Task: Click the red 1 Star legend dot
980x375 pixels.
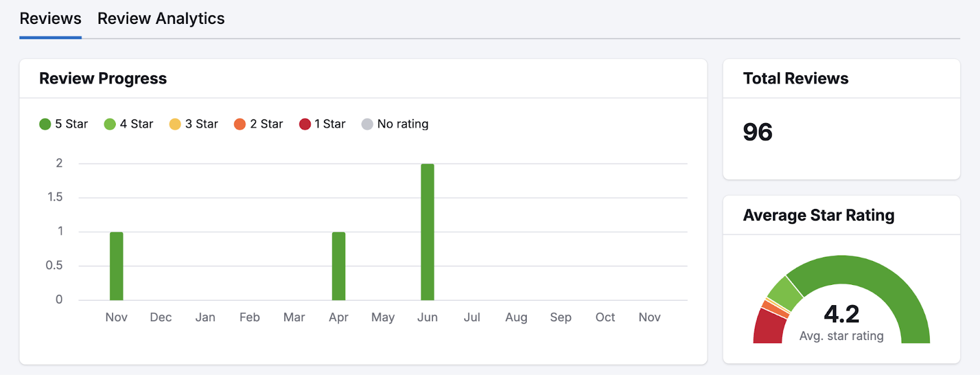Action: click(305, 124)
